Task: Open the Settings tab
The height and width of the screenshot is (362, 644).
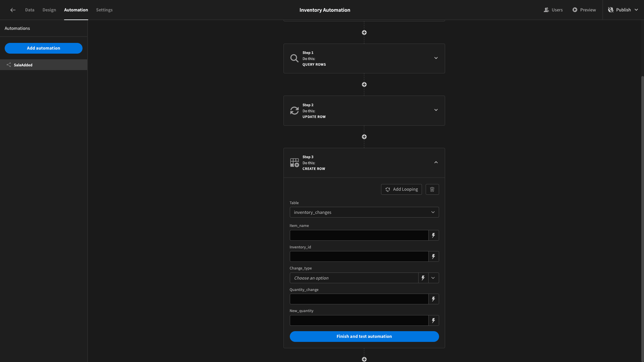Action: 104,10
